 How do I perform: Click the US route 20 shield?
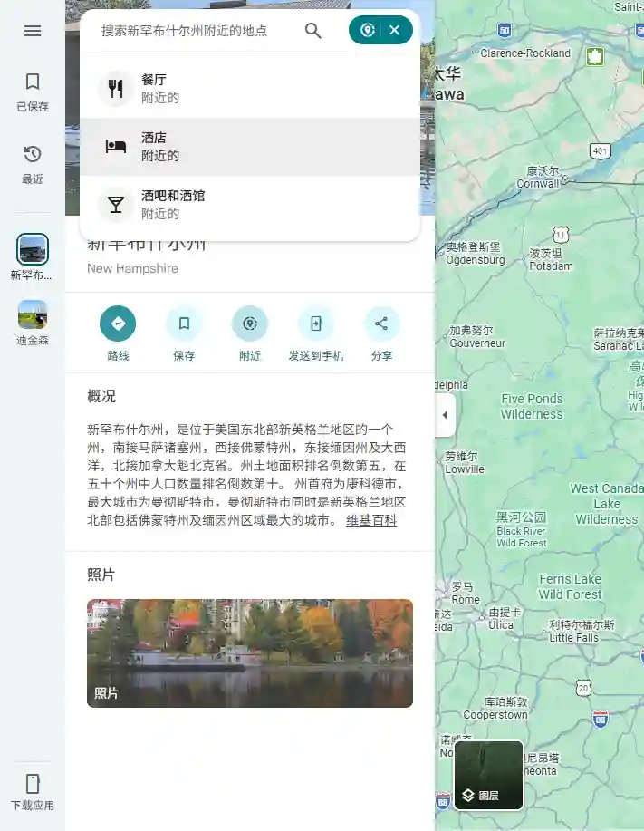583,688
